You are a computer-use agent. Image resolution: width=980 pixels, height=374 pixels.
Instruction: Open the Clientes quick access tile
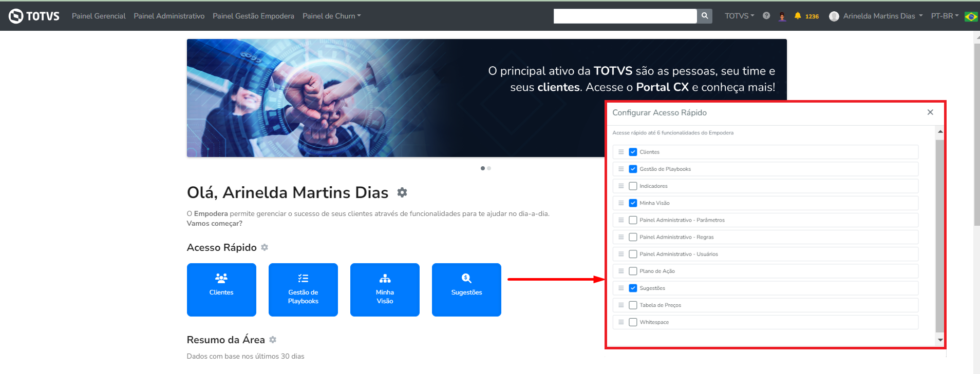(x=221, y=290)
